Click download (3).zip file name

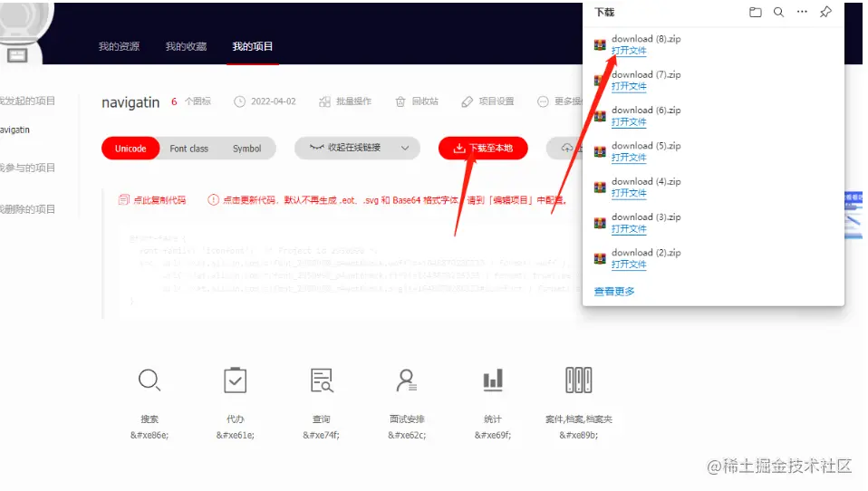click(x=646, y=217)
